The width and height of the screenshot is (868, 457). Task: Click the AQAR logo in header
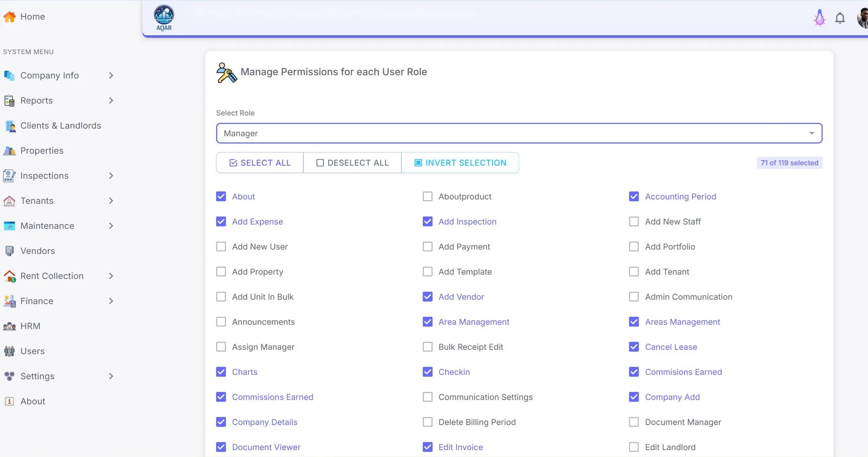pos(164,18)
